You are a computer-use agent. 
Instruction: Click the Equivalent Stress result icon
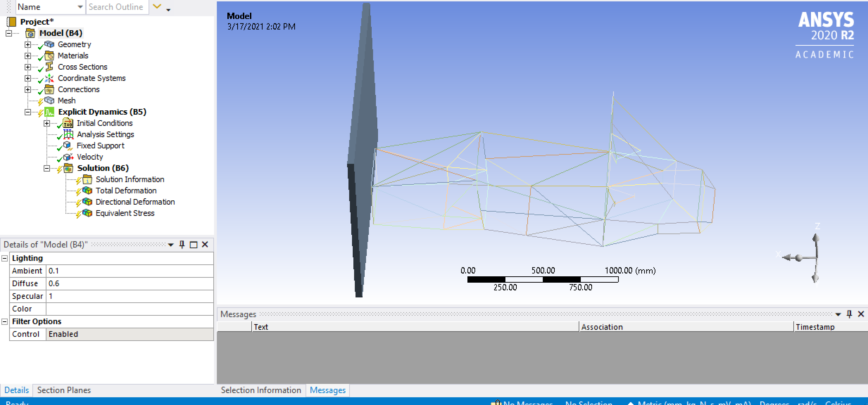(87, 213)
